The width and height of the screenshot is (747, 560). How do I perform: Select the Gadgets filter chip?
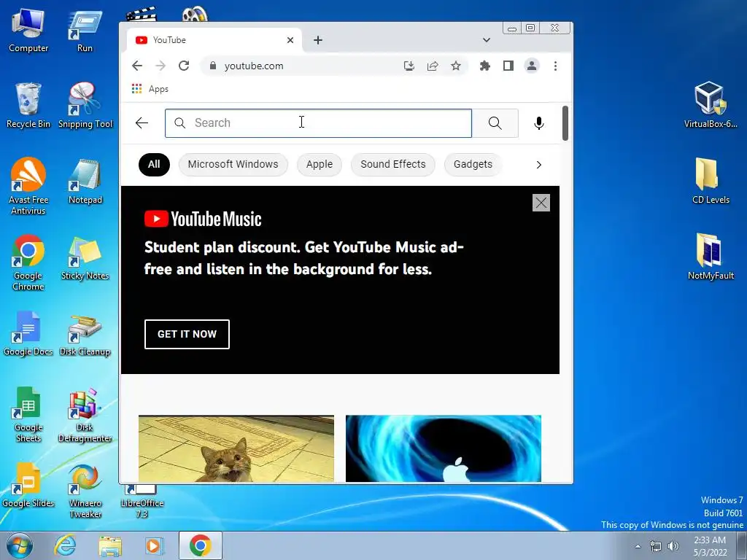473,165
